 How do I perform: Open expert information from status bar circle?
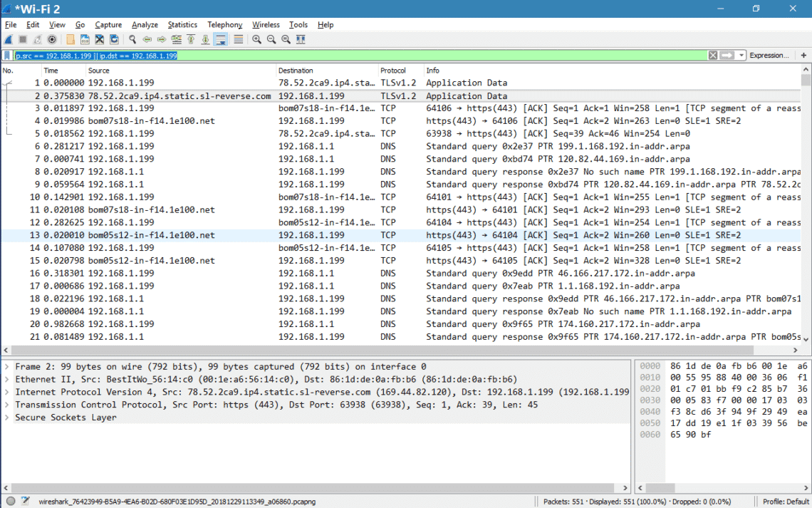click(x=11, y=502)
